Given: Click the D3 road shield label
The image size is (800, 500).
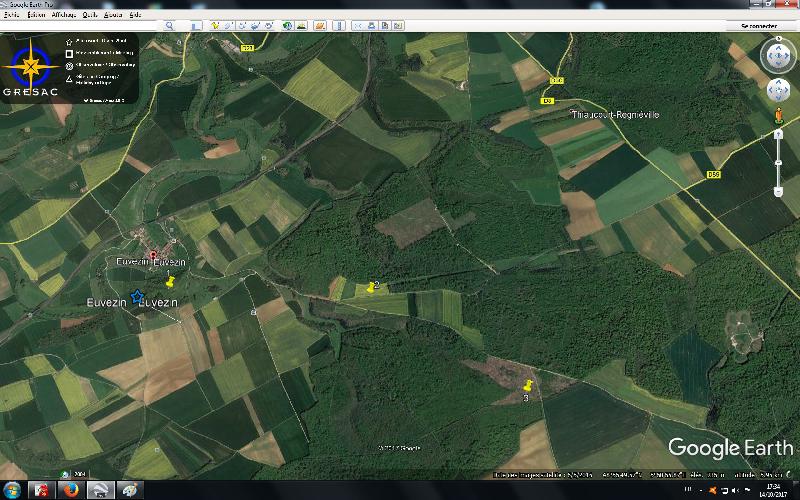Looking at the screenshot, I should click(x=547, y=101).
